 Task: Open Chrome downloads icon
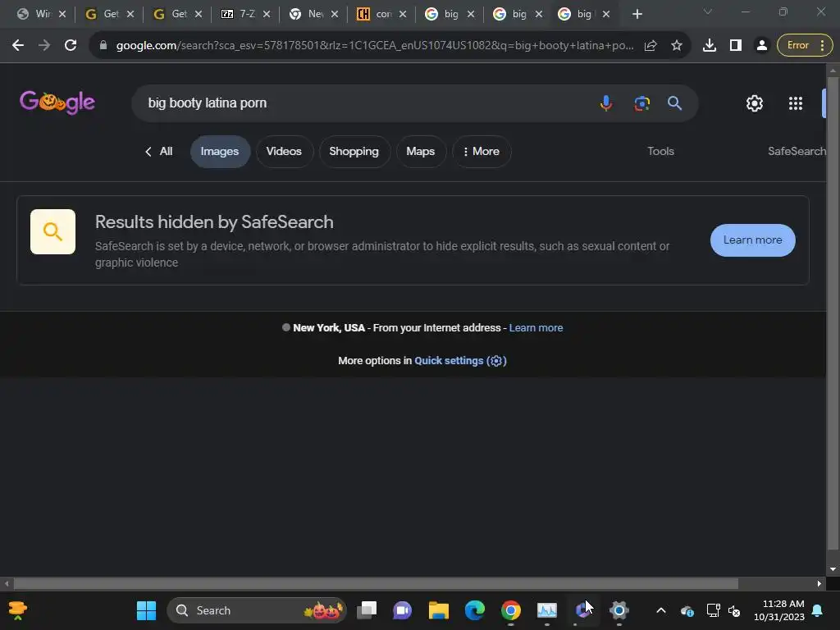[710, 46]
